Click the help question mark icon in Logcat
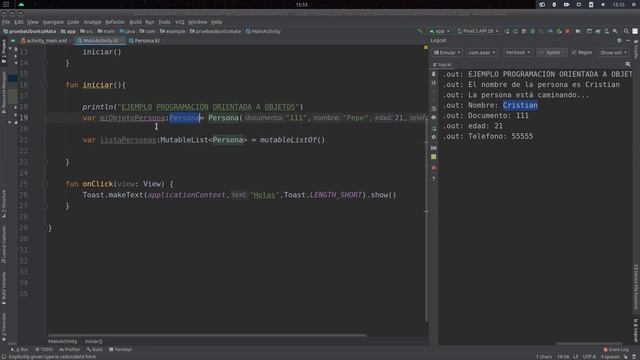The image size is (640, 360). click(x=433, y=179)
